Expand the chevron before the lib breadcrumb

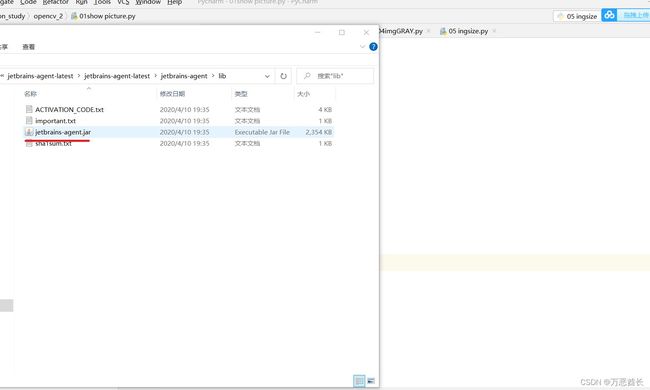coord(213,76)
